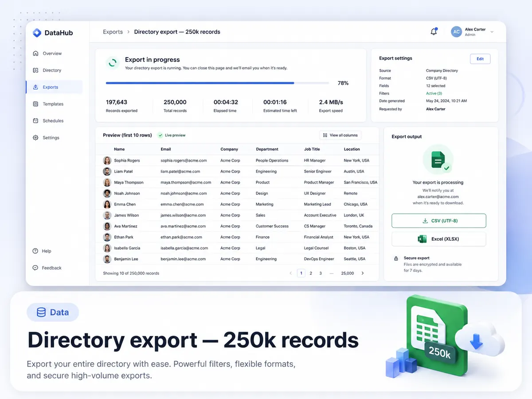This screenshot has height=399, width=532.
Task: Click Maya Thompson's avatar photo
Action: [x=107, y=183]
